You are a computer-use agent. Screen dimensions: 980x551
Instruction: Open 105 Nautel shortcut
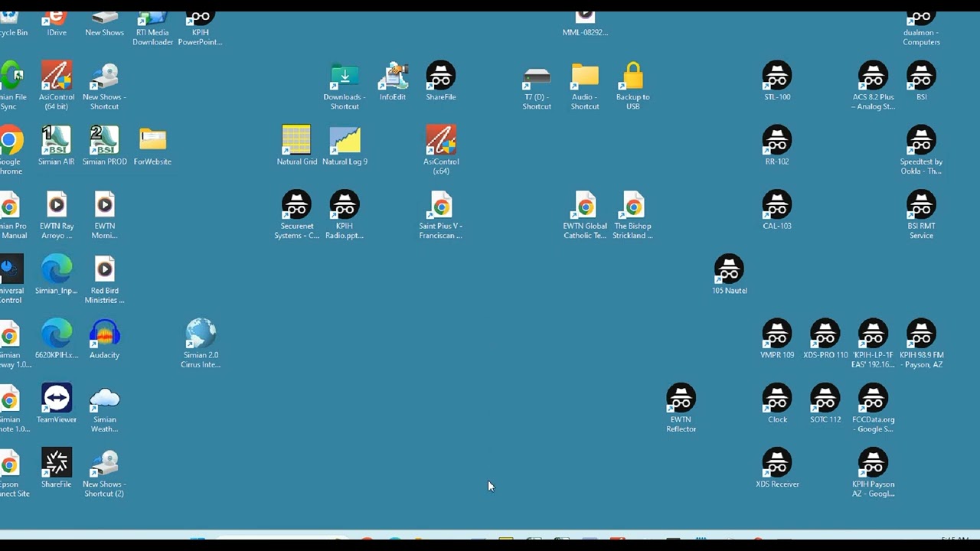pos(729,275)
